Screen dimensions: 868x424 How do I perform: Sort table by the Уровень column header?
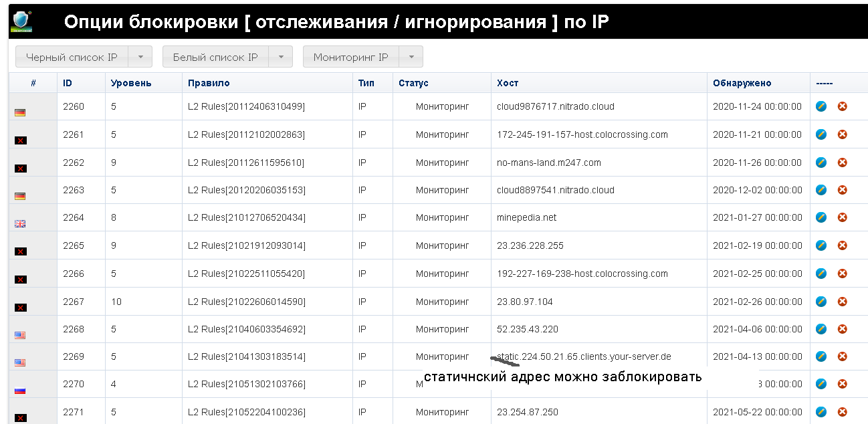click(x=131, y=83)
